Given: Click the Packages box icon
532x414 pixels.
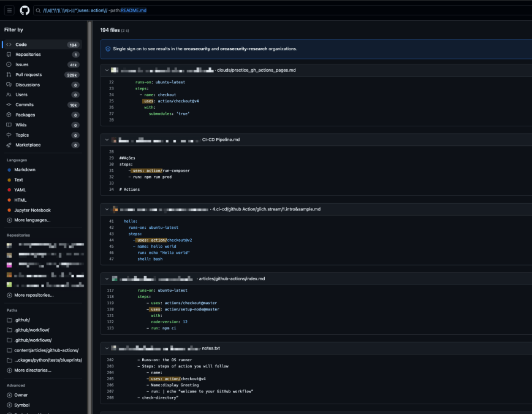Looking at the screenshot, I should pyautogui.click(x=9, y=115).
